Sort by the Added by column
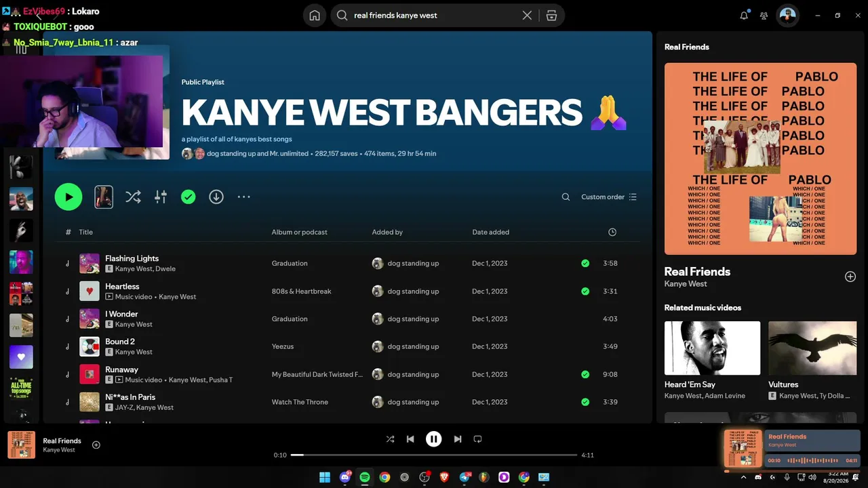 pyautogui.click(x=387, y=232)
